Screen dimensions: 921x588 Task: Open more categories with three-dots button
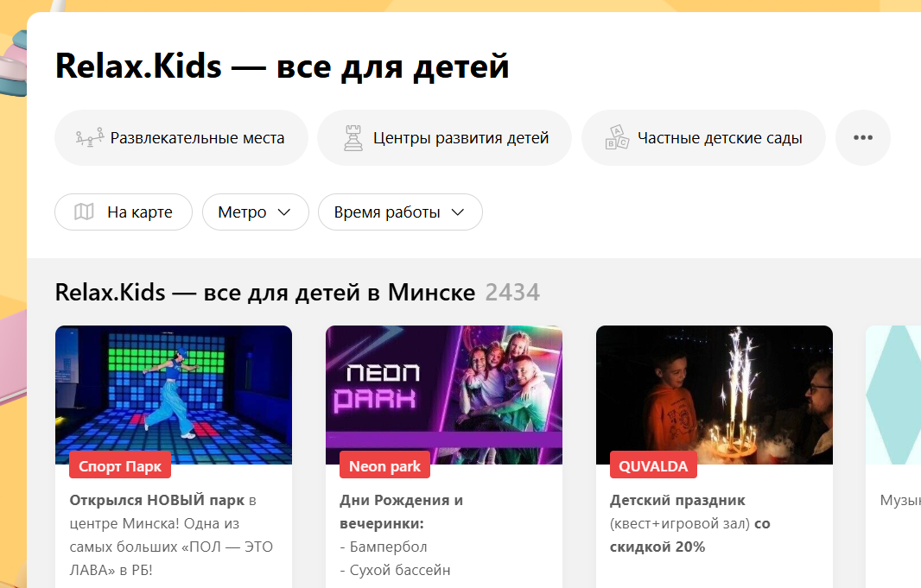click(x=863, y=137)
